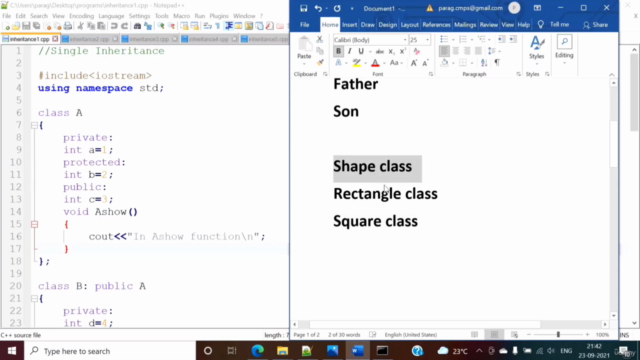The height and width of the screenshot is (360, 640).
Task: Click the Notepad++ Undo toolbar icon
Action: [114, 26]
